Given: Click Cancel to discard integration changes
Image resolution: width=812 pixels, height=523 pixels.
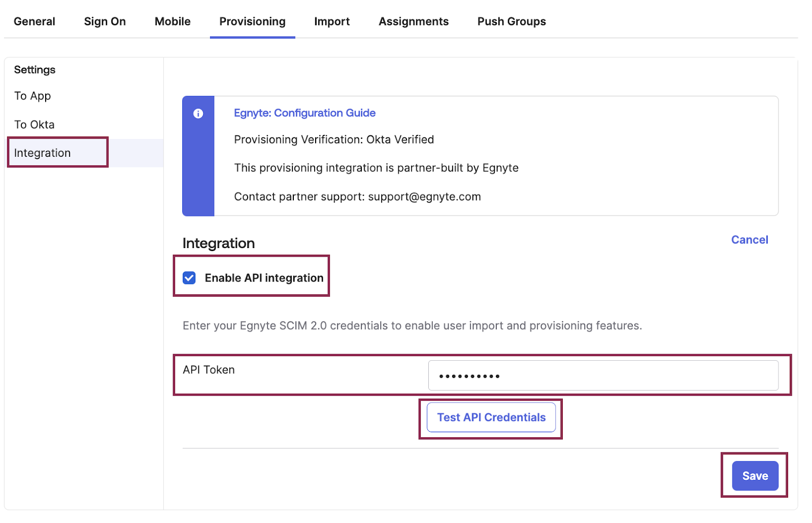Looking at the screenshot, I should [750, 239].
